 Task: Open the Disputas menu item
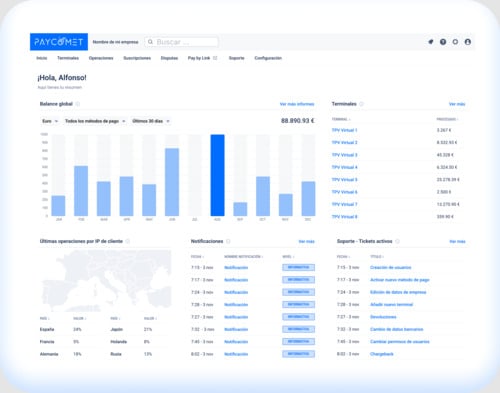pos(169,58)
